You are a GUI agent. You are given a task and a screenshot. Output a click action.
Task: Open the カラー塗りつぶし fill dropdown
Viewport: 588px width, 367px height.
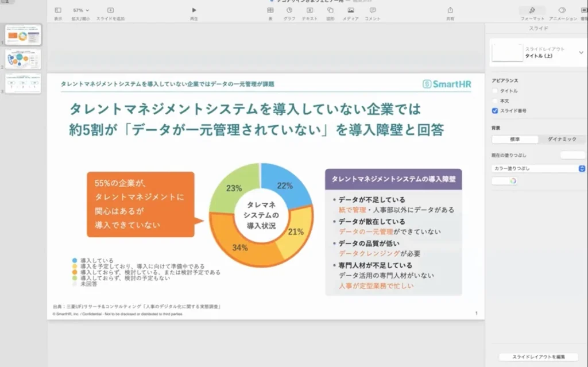[538, 168]
